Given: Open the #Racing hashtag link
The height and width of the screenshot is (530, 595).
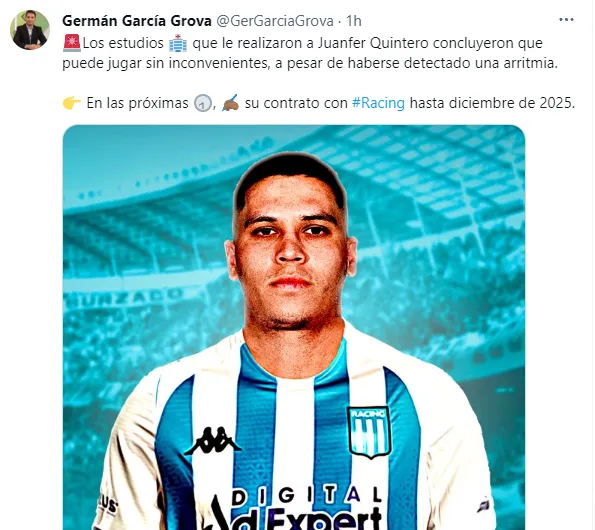Looking at the screenshot, I should (x=378, y=103).
